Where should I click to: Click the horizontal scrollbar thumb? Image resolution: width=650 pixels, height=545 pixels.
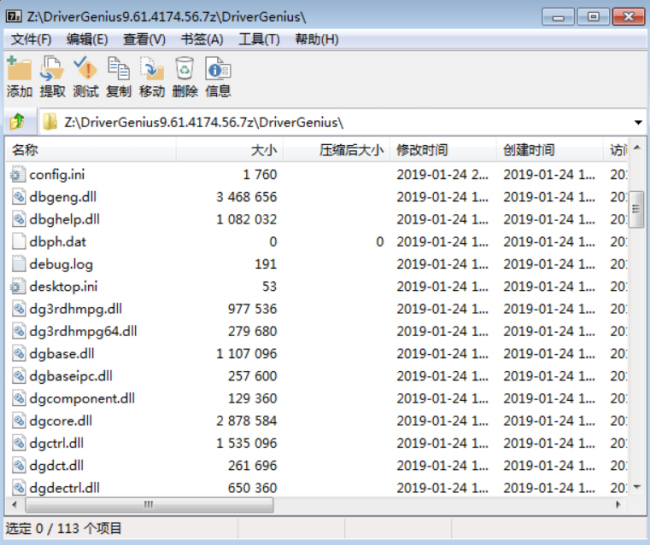tap(149, 504)
